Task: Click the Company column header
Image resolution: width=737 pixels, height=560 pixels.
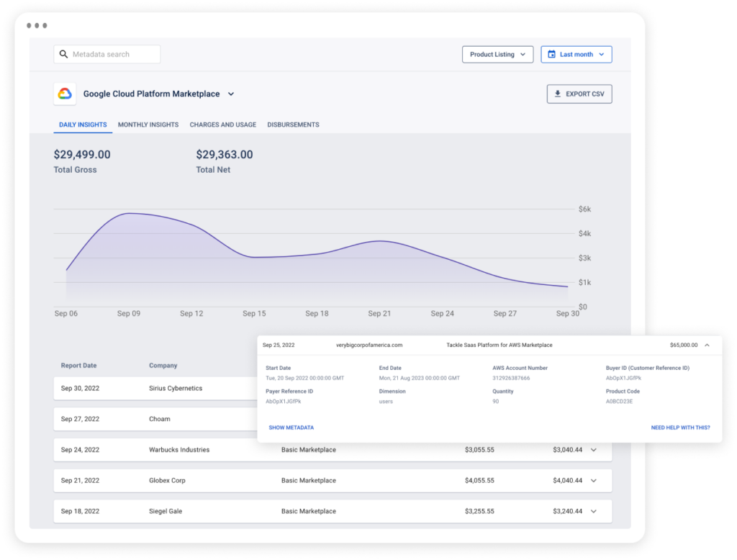Action: point(163,366)
